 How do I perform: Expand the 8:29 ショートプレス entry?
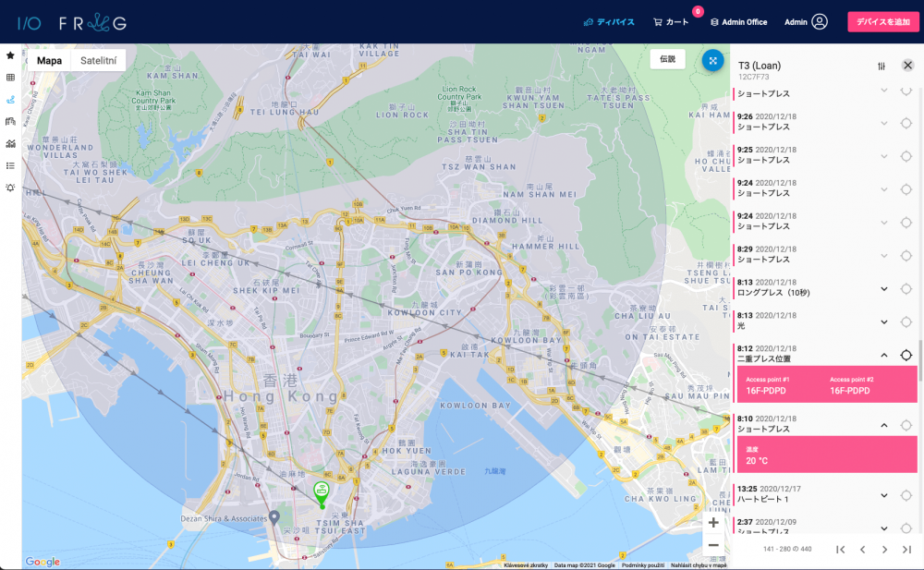pos(884,256)
